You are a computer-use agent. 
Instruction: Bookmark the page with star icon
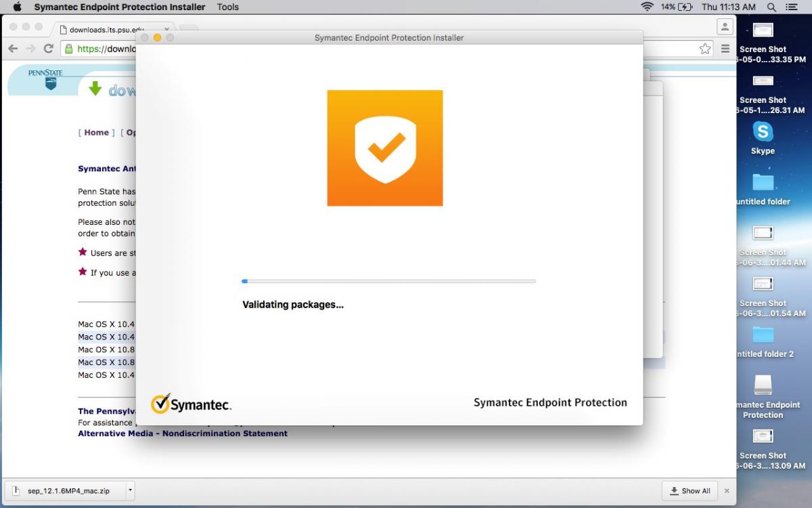(x=705, y=49)
